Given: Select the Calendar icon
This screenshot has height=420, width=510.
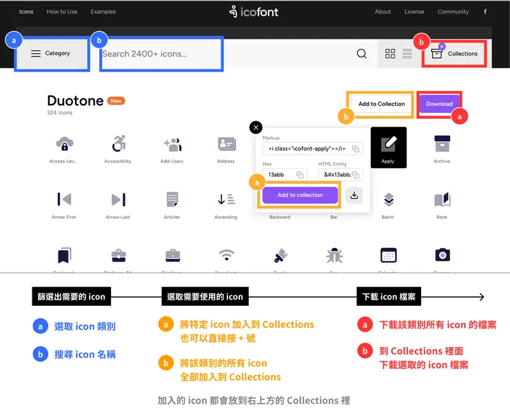Looking at the screenshot, I should click(388, 256).
